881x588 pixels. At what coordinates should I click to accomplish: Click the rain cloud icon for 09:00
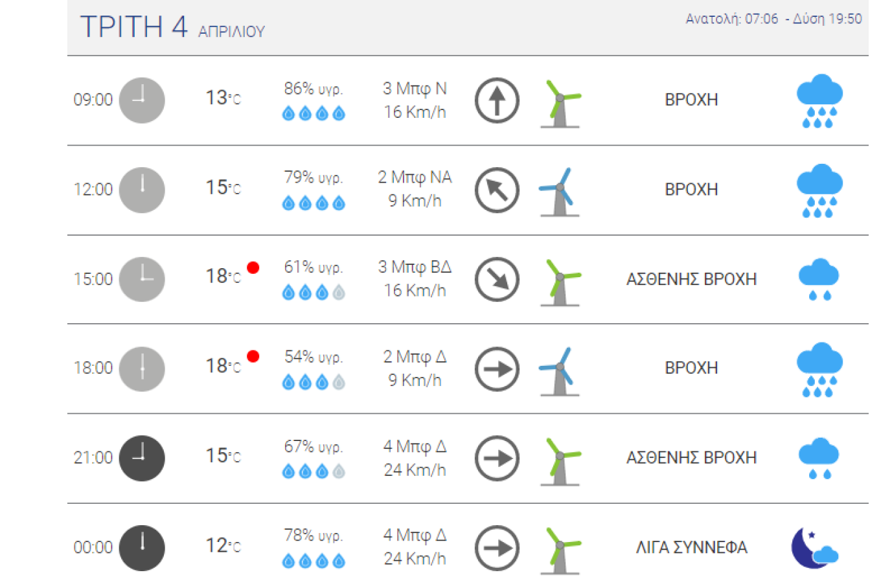tap(819, 100)
